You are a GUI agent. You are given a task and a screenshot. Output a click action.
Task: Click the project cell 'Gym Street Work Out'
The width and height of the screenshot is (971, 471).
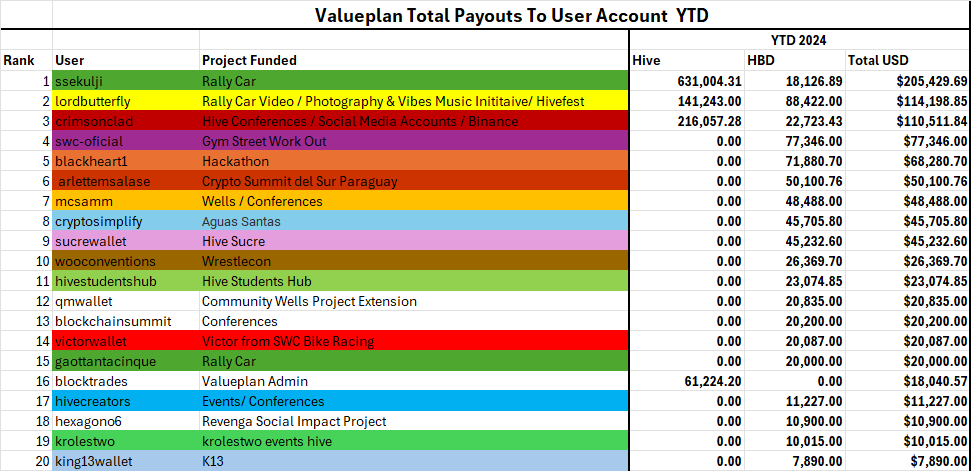[414, 141]
